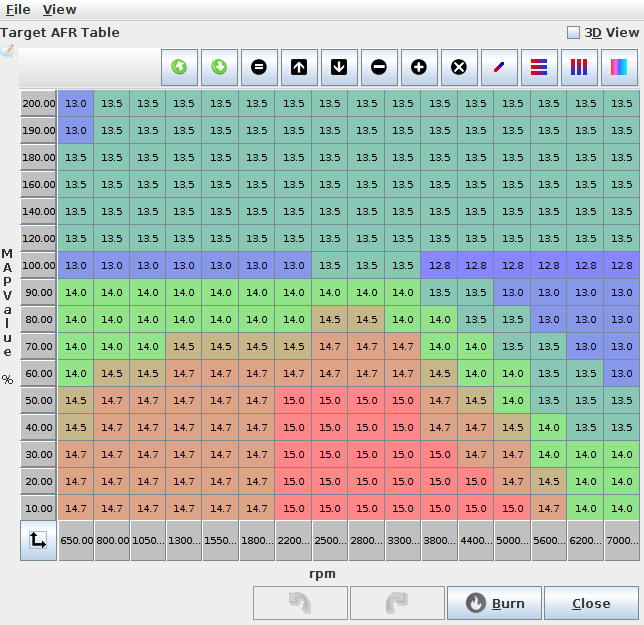Click the notepad icon under table title
Viewport: 644px width, 625px height.
[x=8, y=51]
